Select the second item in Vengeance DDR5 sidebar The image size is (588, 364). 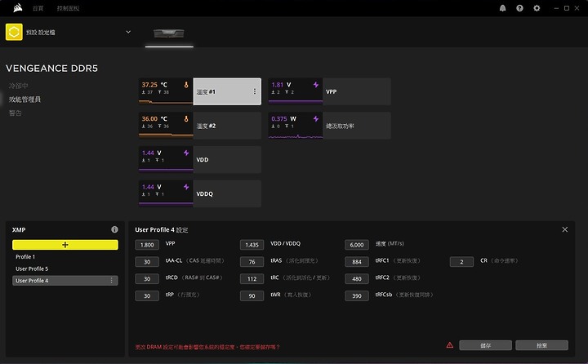click(24, 100)
